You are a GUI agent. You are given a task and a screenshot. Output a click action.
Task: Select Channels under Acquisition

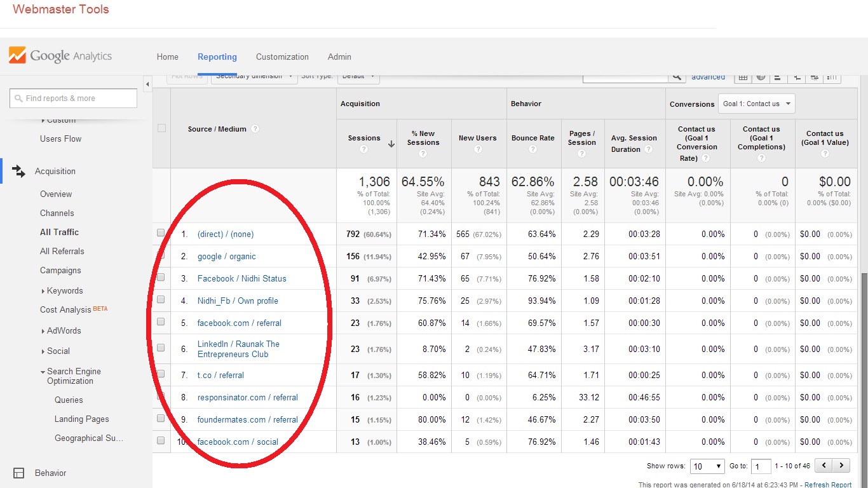point(57,213)
